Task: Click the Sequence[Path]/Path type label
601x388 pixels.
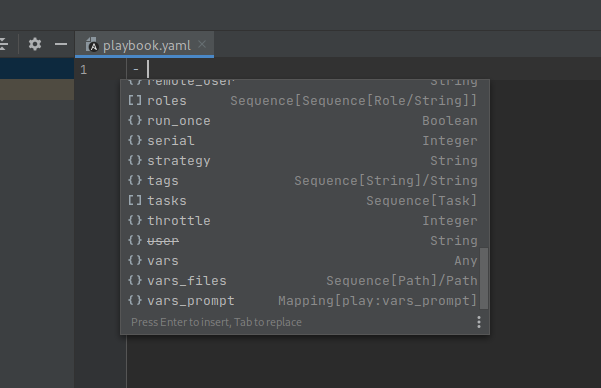Action: point(402,281)
